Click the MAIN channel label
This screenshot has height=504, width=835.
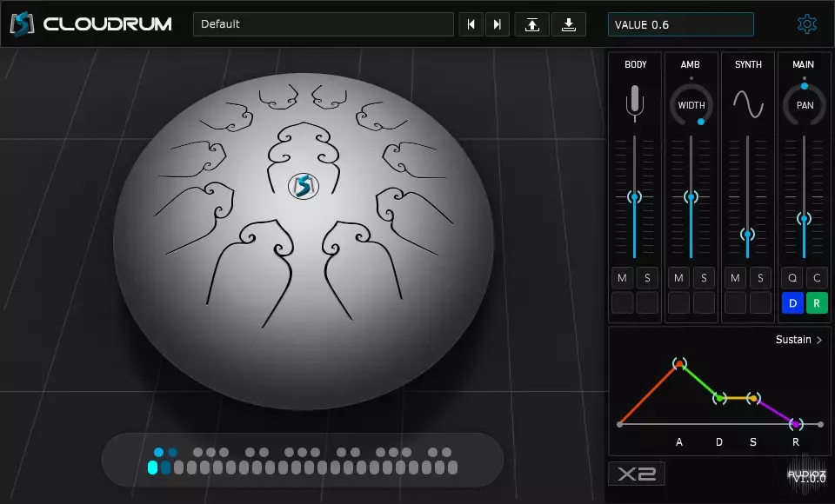pos(803,64)
